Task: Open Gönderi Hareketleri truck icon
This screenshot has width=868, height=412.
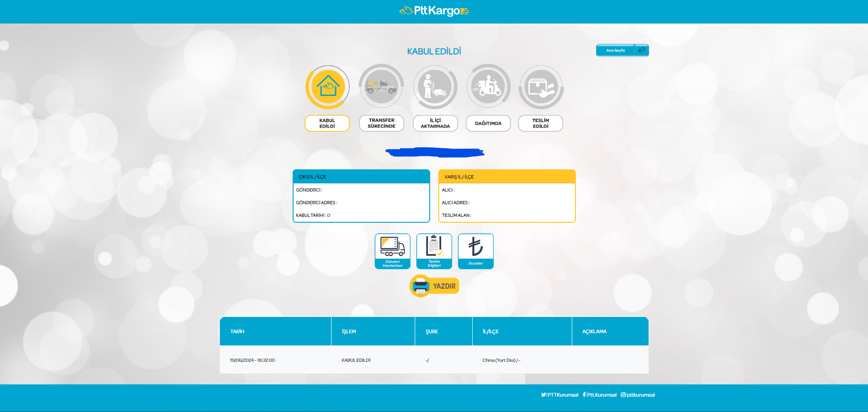Action: click(393, 251)
